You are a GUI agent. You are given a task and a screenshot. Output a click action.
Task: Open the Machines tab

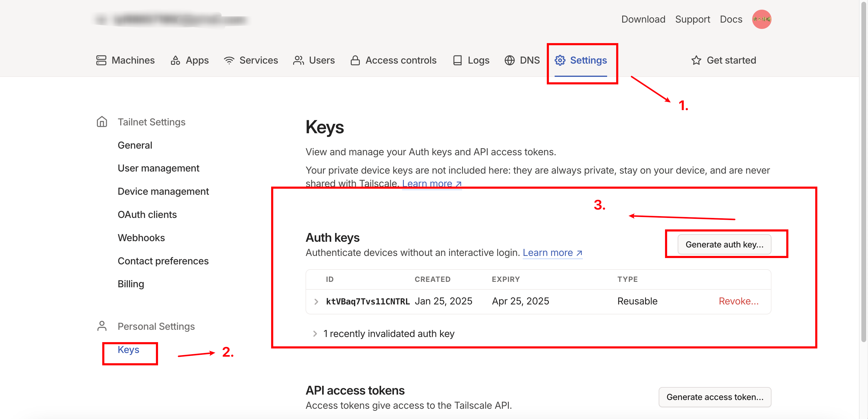click(x=125, y=60)
